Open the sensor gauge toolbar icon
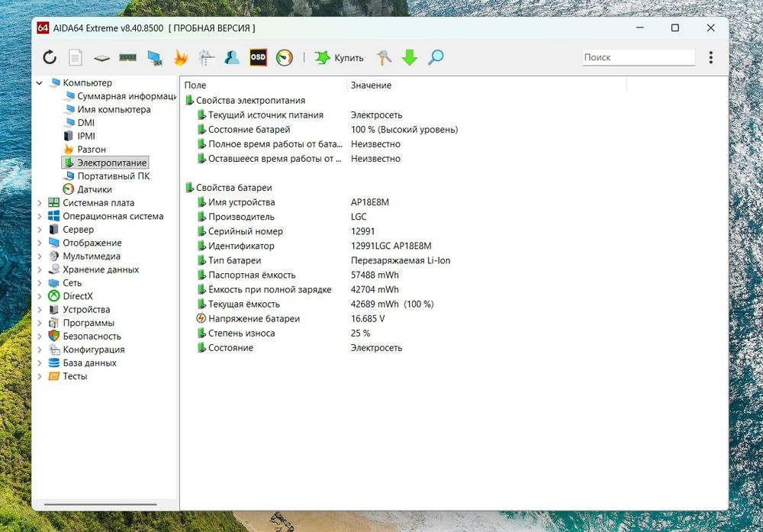This screenshot has width=763, height=532. coord(284,57)
